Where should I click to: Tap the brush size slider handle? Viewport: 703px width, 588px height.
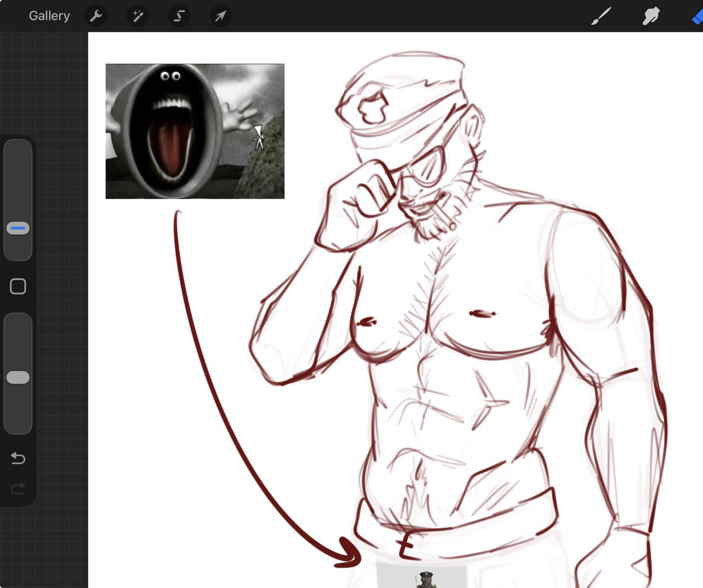tap(18, 228)
